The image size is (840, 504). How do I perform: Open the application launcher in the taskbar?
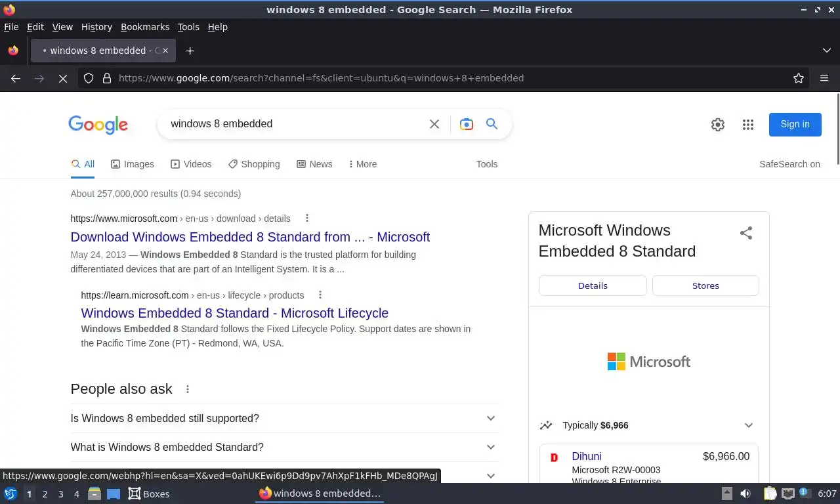point(10,493)
